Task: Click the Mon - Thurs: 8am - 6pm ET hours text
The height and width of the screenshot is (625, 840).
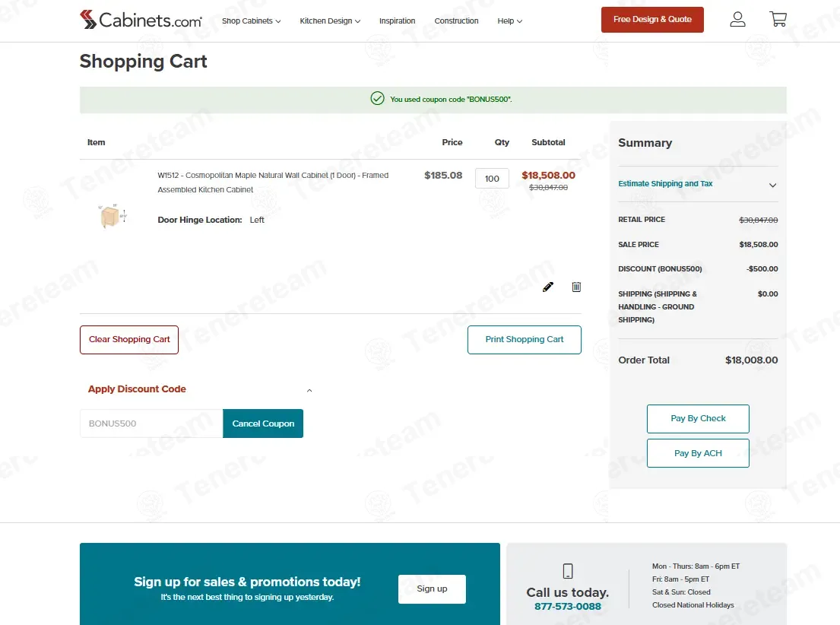Action: click(696, 566)
